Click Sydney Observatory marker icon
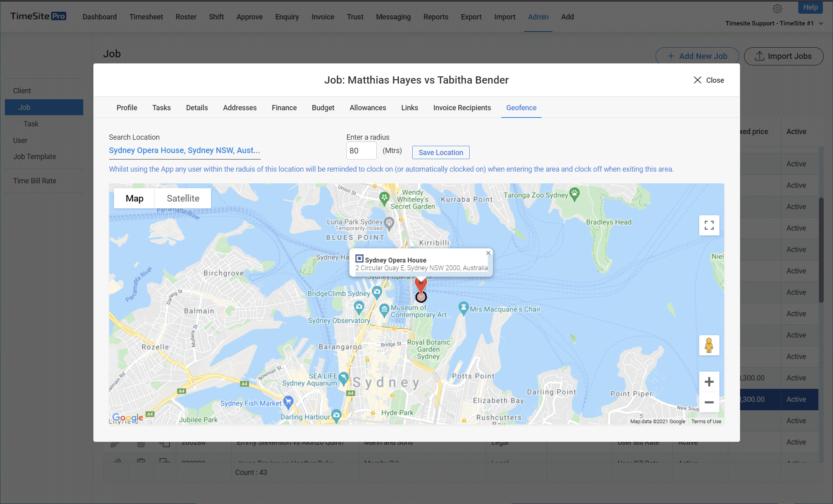This screenshot has height=504, width=833. [x=359, y=308]
